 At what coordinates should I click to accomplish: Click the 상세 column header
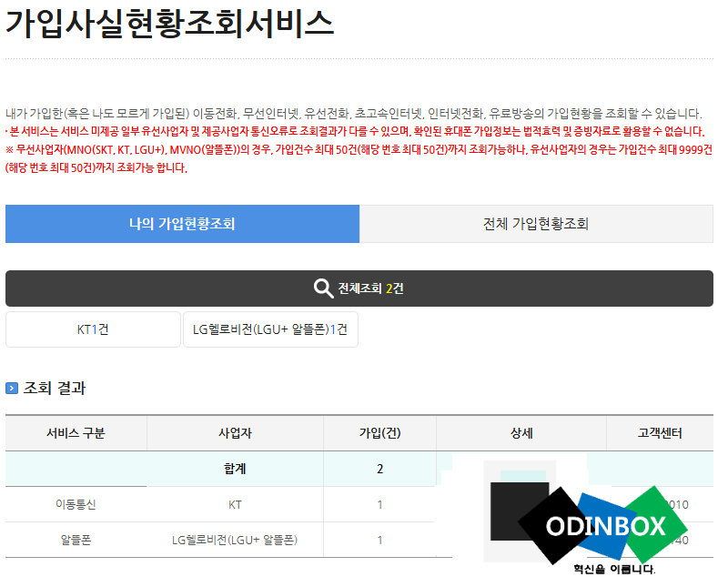pyautogui.click(x=521, y=433)
